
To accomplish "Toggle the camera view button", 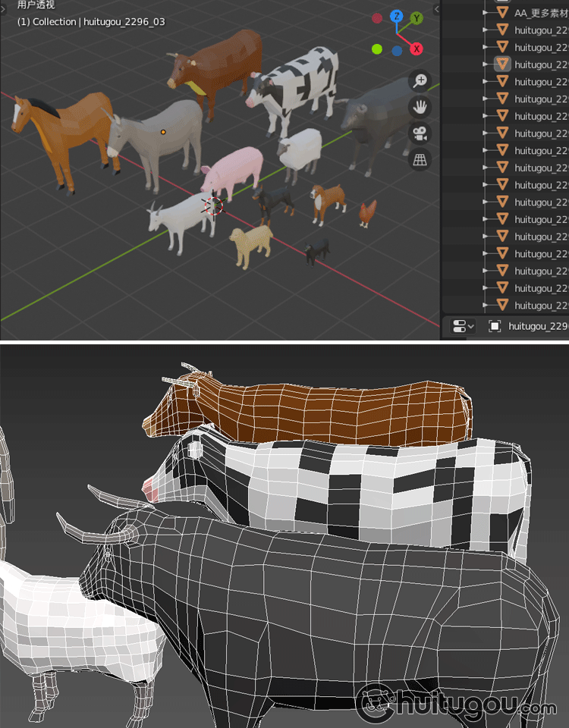I will [420, 133].
